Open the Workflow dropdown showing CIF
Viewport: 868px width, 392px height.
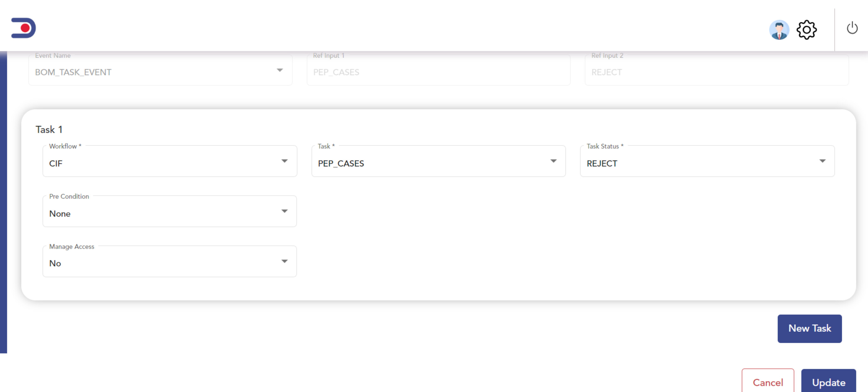coord(170,161)
